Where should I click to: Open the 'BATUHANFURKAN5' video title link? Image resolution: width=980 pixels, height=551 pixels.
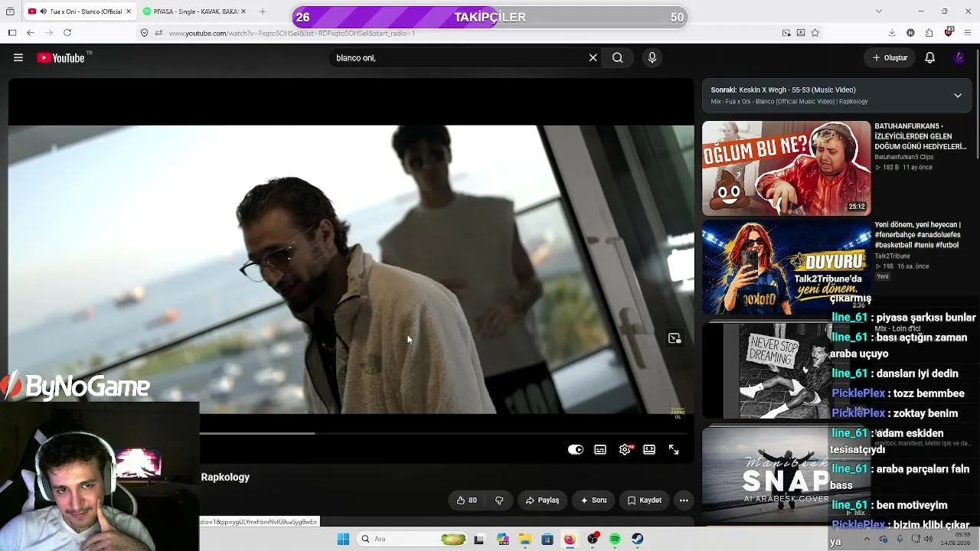pos(921,136)
